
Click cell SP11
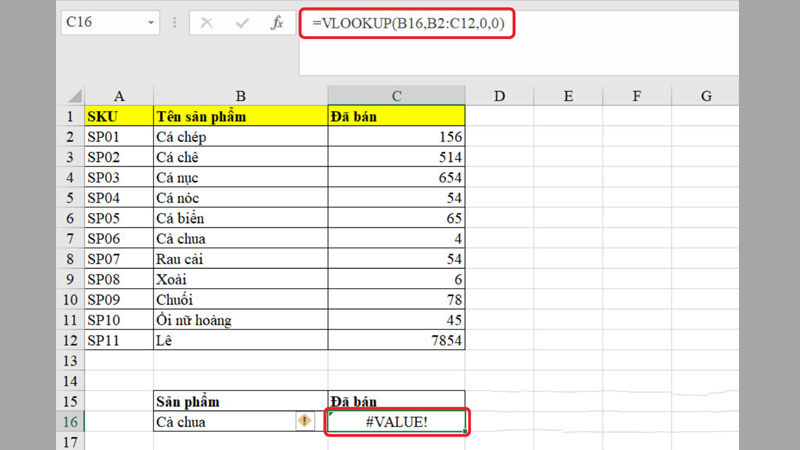pyautogui.click(x=119, y=340)
